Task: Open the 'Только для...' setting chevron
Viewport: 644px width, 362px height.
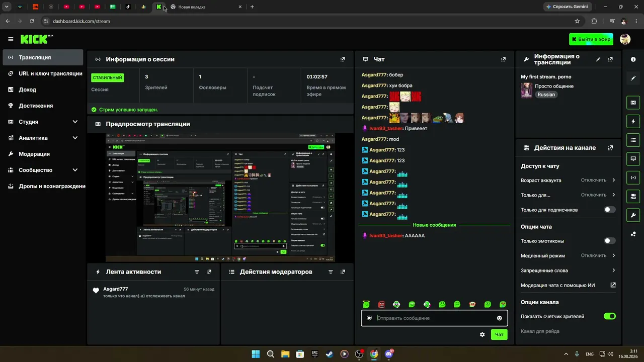Action: [613, 195]
